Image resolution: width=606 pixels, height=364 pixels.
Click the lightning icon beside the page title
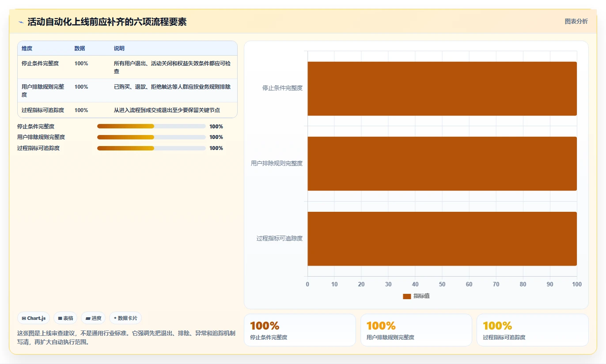[21, 22]
